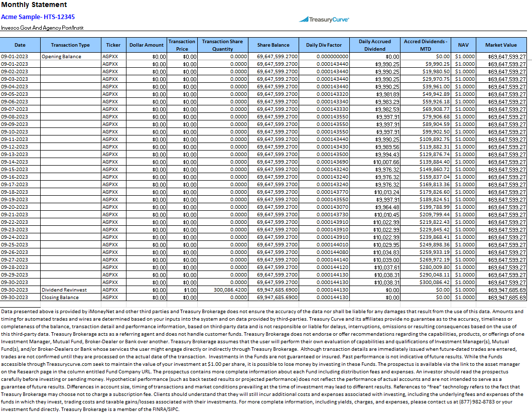Click the Dividend Reinvest transaction cell
532x414 pixels.
(70, 290)
